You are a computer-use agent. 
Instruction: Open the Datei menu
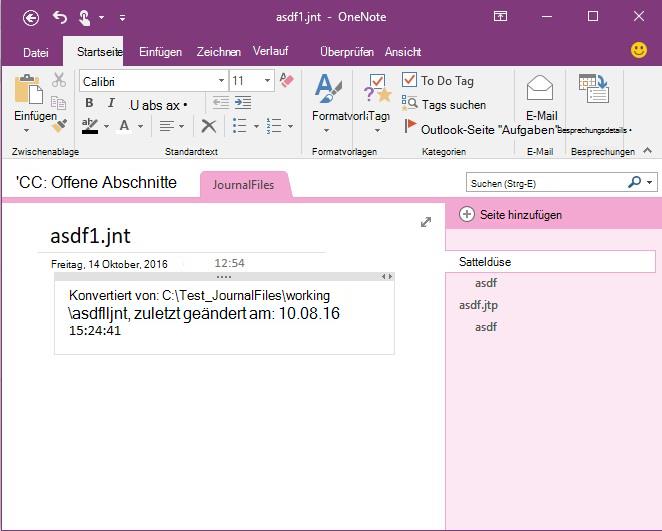[36, 52]
